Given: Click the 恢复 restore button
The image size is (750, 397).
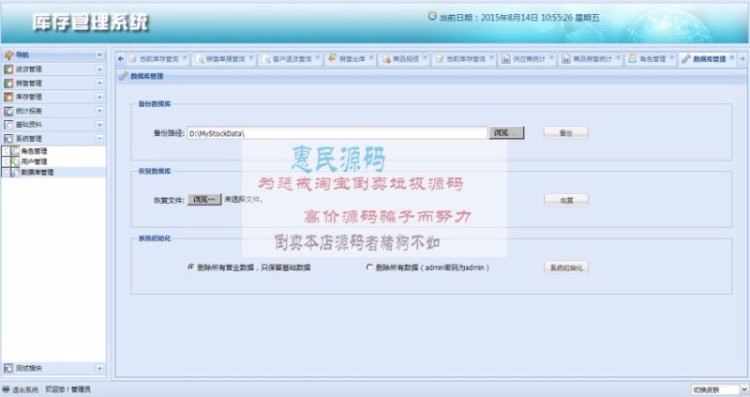Looking at the screenshot, I should (x=566, y=200).
